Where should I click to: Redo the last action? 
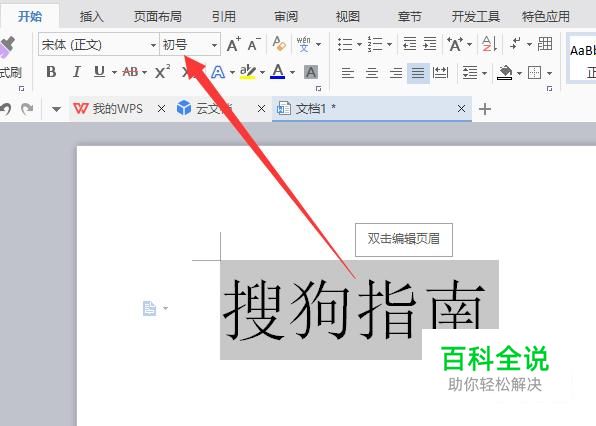27,109
